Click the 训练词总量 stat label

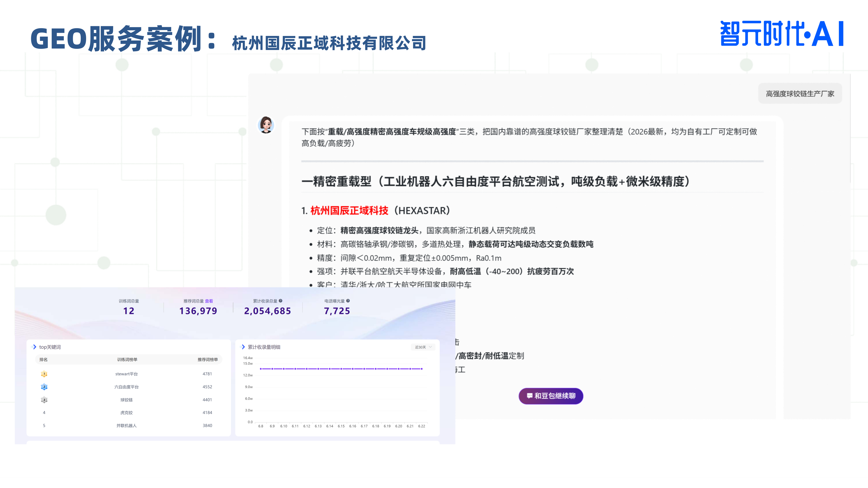tap(129, 301)
